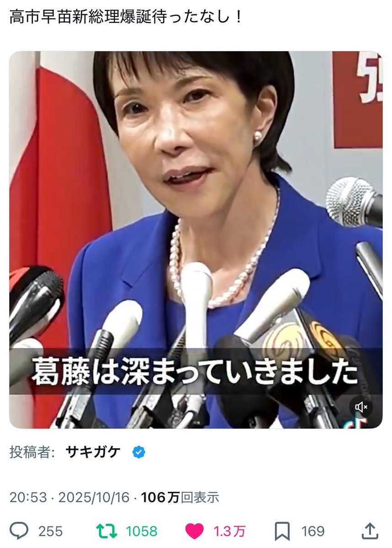Viewport: 392px width, 548px height.
Task: Open the share upload icon
Action: 370,531
